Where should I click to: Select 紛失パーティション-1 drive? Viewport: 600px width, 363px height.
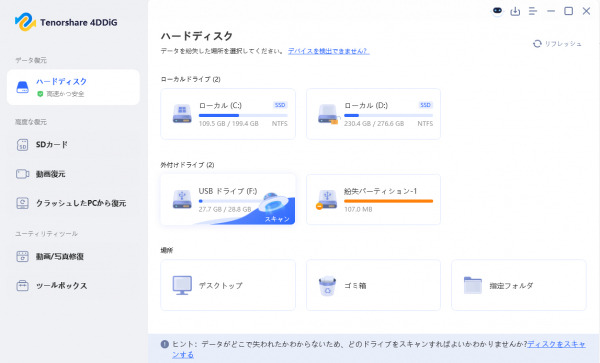point(373,200)
